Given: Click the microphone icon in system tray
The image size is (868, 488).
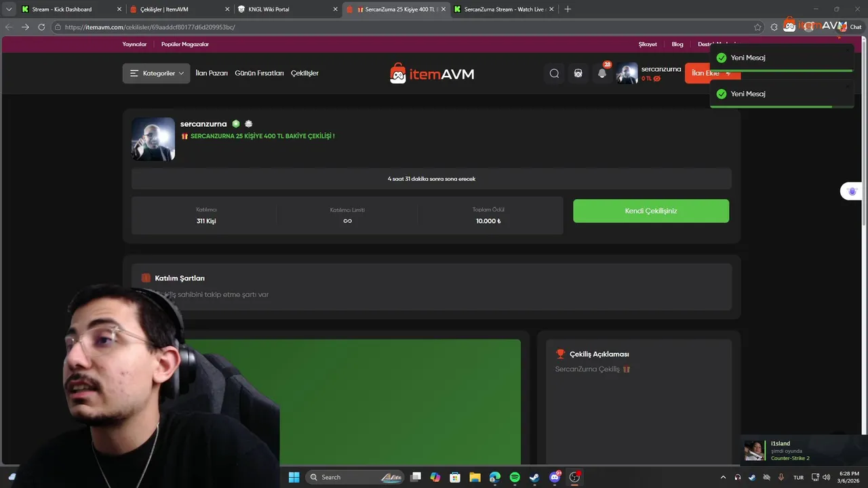Looking at the screenshot, I should click(x=781, y=477).
